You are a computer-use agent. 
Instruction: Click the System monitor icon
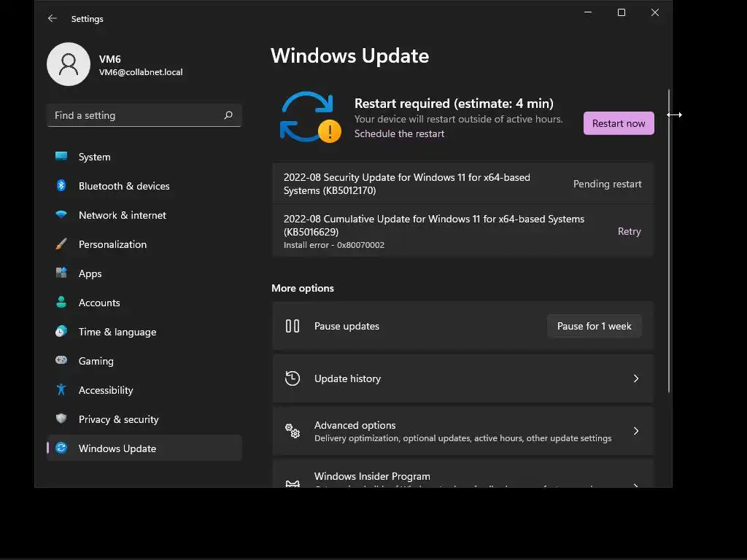tap(61, 157)
